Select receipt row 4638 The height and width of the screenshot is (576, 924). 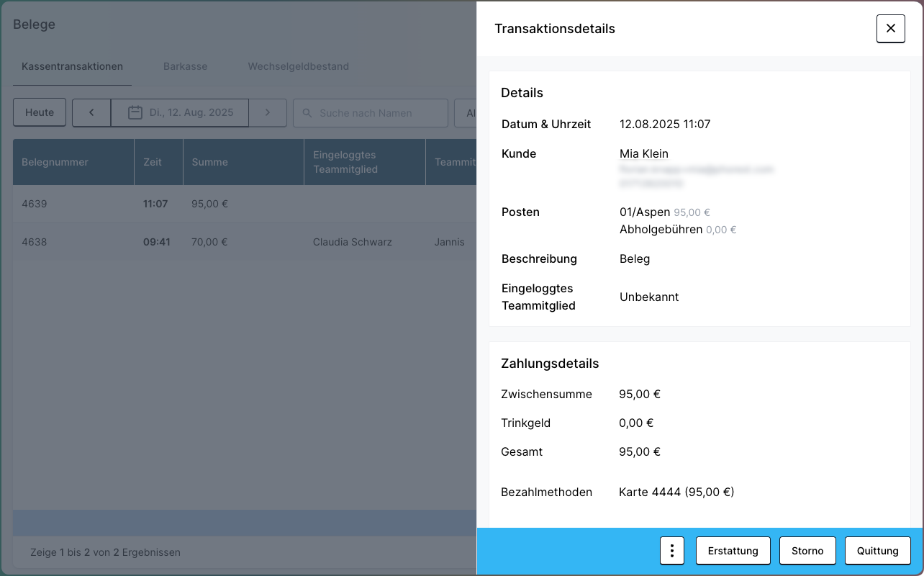click(x=245, y=242)
